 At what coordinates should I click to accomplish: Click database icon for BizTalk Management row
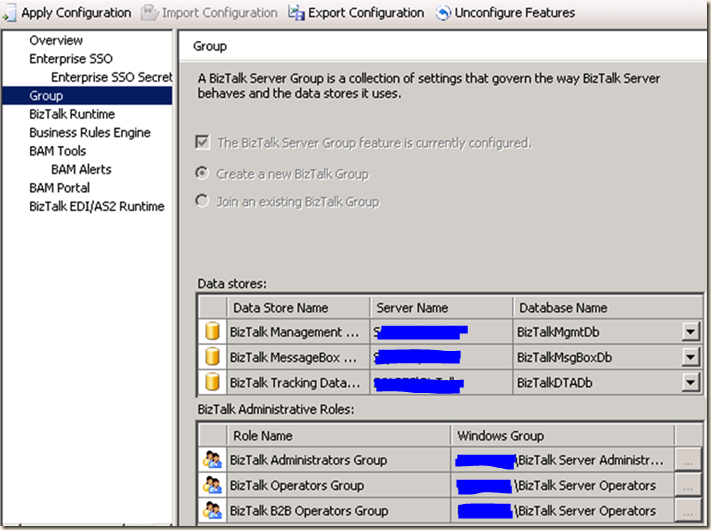pos(212,331)
